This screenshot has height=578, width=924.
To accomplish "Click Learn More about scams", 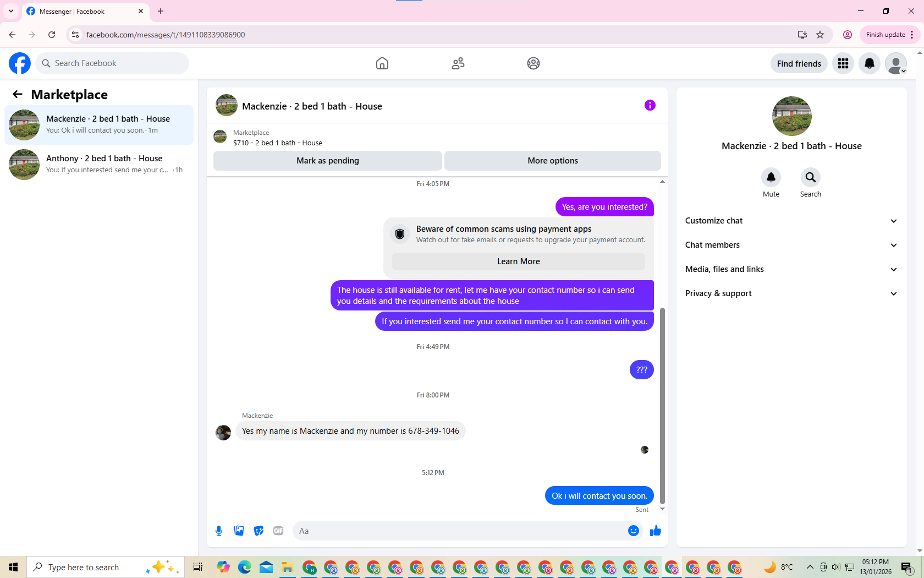I will click(519, 261).
